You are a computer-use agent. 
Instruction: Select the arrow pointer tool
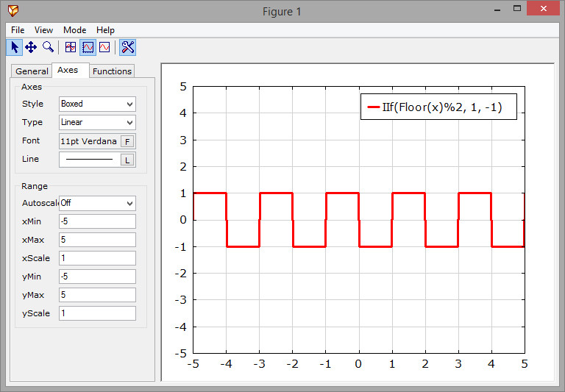point(15,47)
